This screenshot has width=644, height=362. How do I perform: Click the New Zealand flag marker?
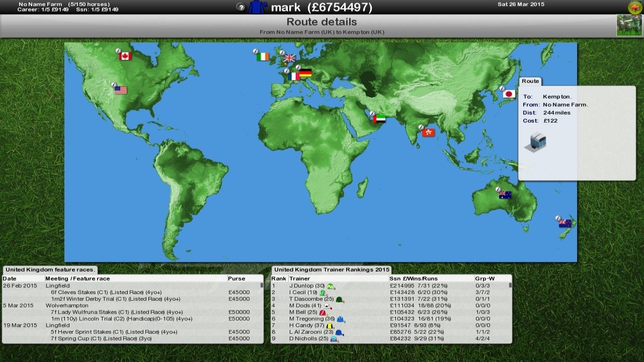tap(565, 224)
